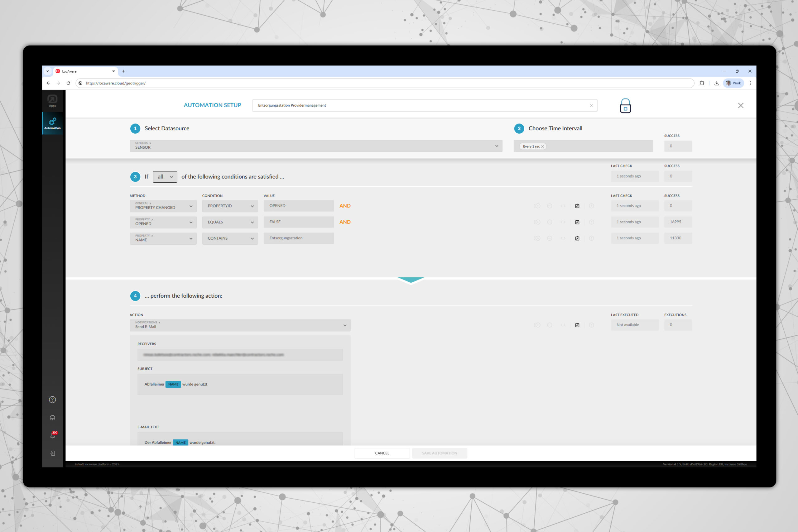
Task: Click the Entsorgungsstation value input field
Action: click(x=298, y=238)
